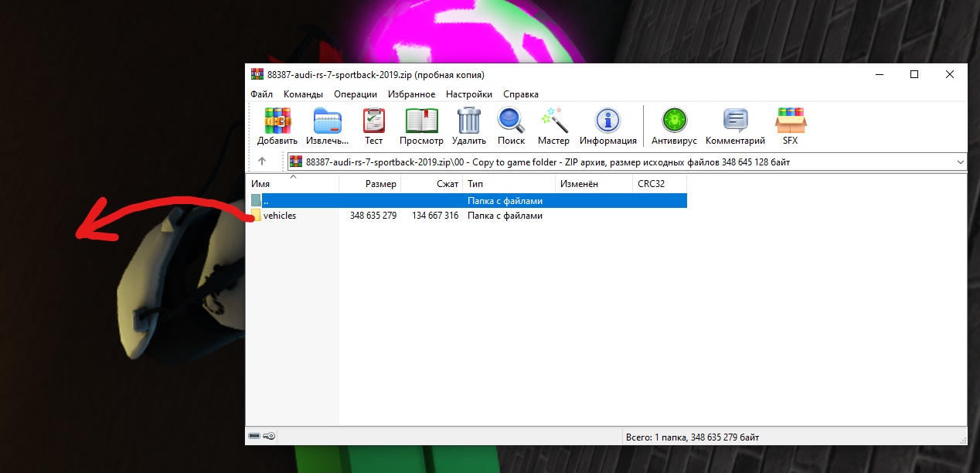Open the Команды menu
980x473 pixels.
click(x=303, y=94)
